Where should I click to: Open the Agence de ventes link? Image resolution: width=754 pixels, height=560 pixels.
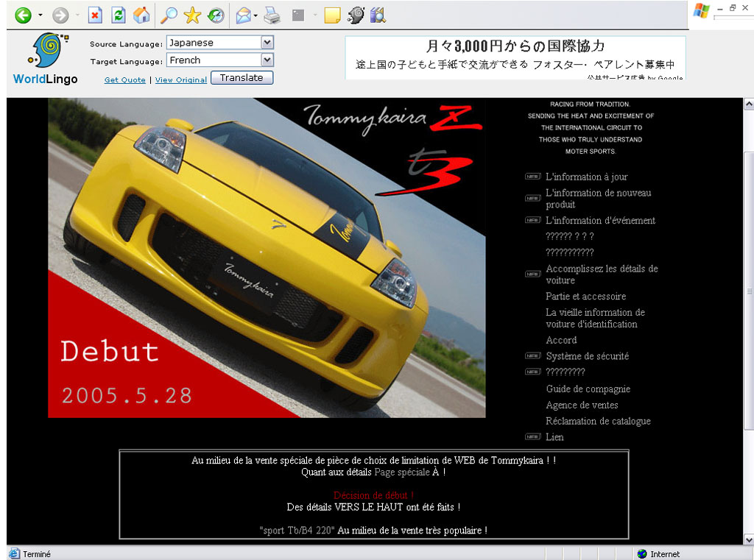pyautogui.click(x=582, y=405)
